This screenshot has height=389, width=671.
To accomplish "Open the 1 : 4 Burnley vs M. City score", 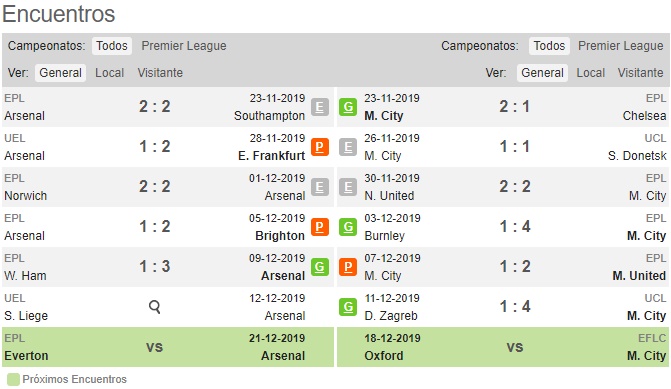I will tap(515, 226).
